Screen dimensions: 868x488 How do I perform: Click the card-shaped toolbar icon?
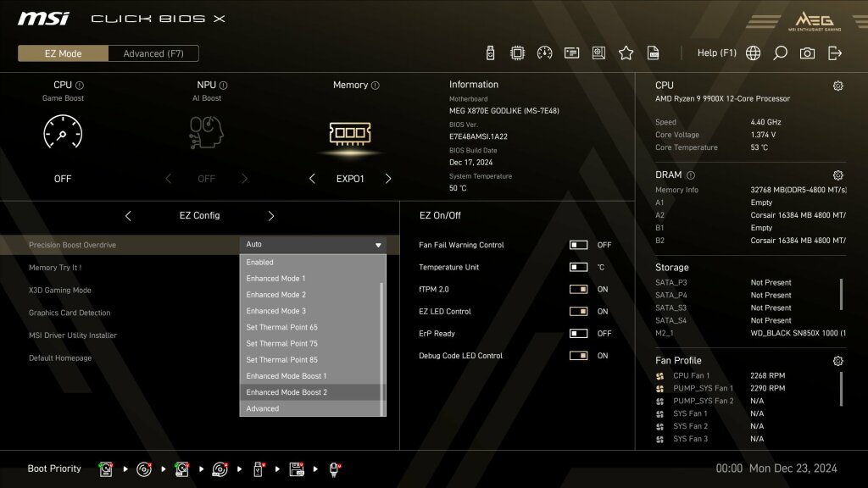coord(571,53)
